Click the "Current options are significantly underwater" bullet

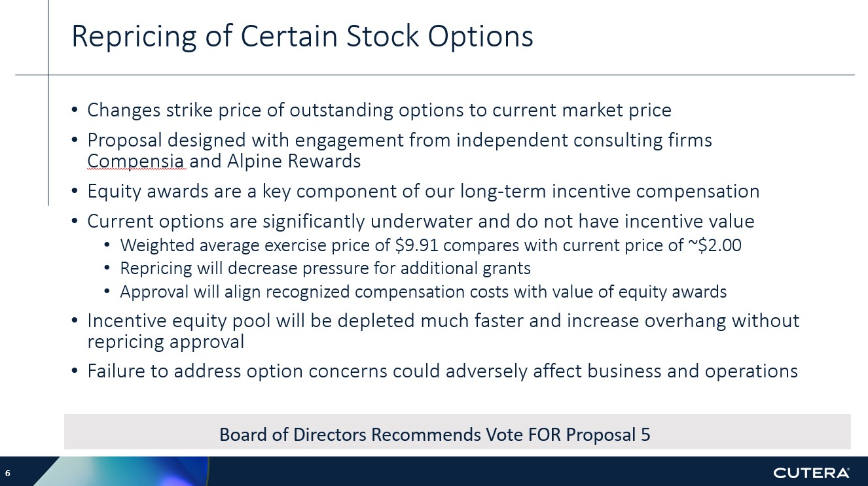tap(420, 221)
